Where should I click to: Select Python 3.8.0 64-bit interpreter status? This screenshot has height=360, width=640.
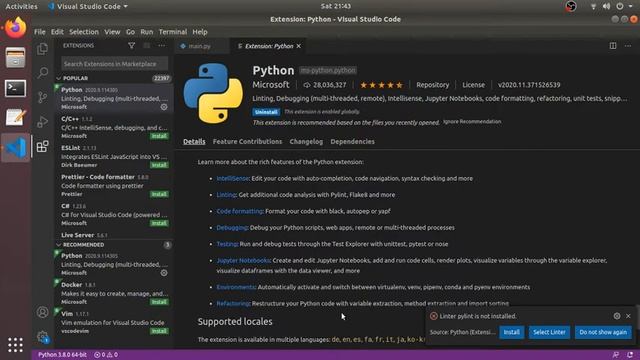(62, 355)
